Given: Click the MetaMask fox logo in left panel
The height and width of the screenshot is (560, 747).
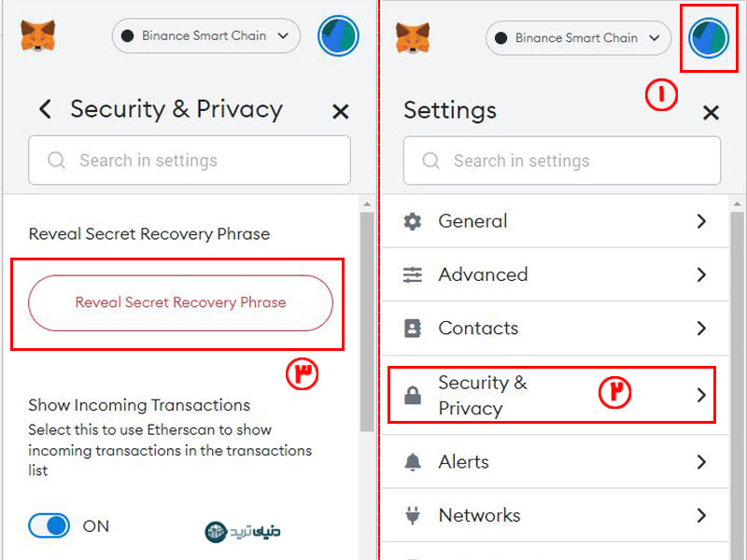Looking at the screenshot, I should pyautogui.click(x=38, y=35).
